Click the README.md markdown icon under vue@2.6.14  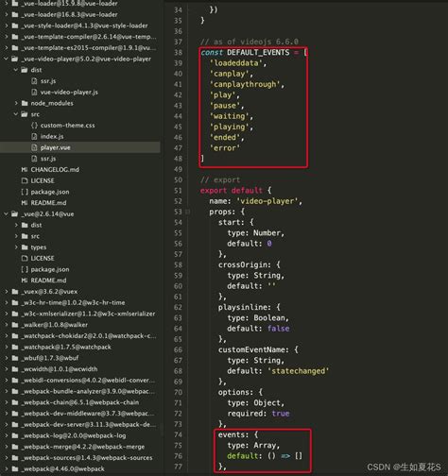(x=25, y=280)
